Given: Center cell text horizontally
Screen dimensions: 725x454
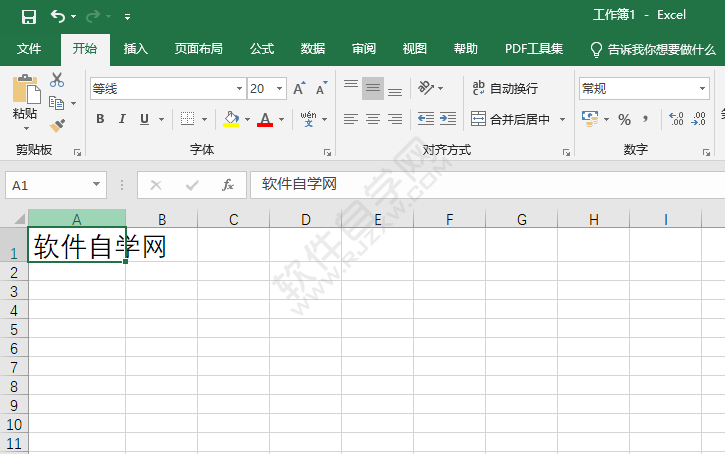Looking at the screenshot, I should point(373,119).
